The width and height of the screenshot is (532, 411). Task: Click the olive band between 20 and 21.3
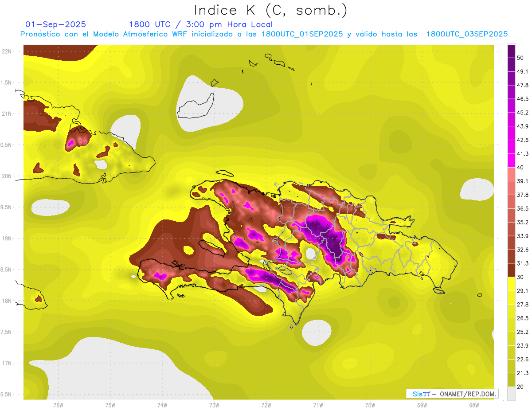(x=511, y=380)
